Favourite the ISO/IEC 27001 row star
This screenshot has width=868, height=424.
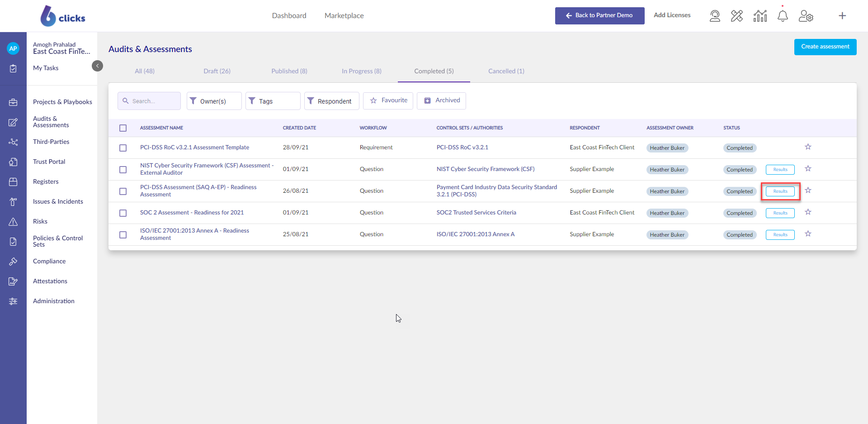tap(808, 234)
